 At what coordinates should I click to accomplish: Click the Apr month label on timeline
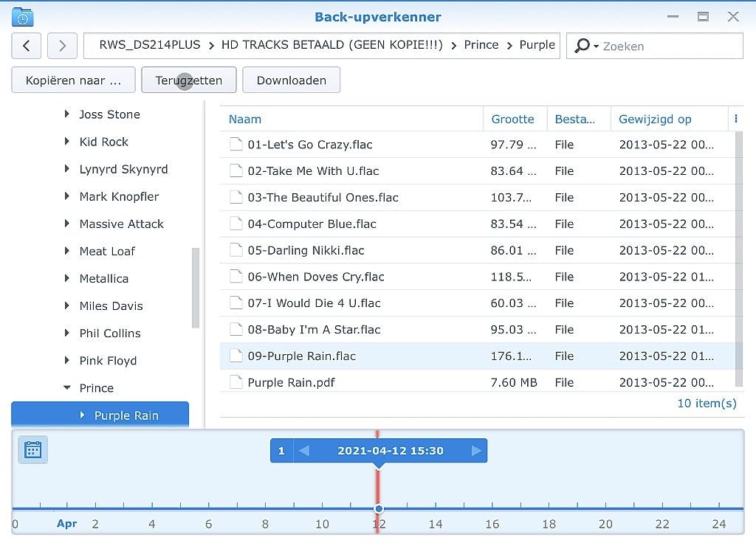[66, 523]
